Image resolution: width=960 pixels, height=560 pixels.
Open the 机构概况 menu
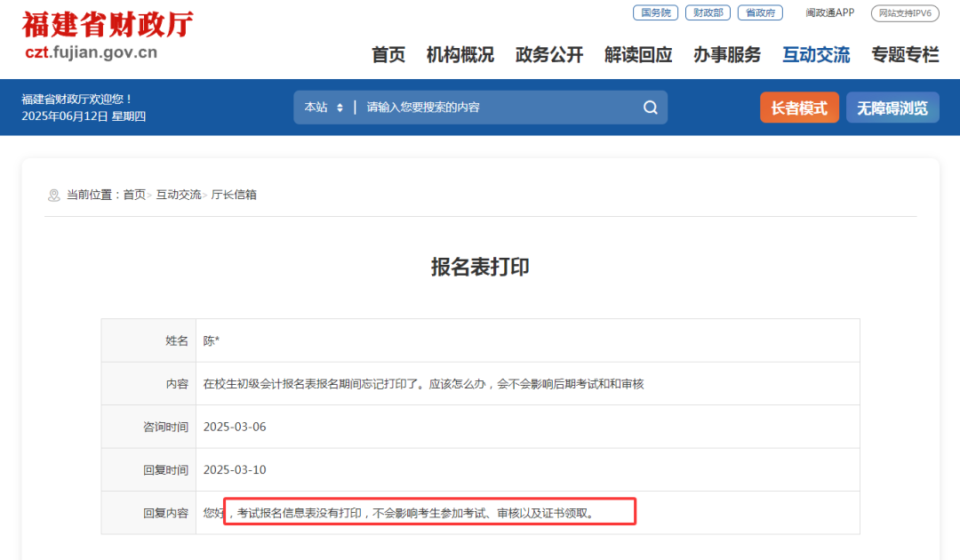(x=460, y=55)
